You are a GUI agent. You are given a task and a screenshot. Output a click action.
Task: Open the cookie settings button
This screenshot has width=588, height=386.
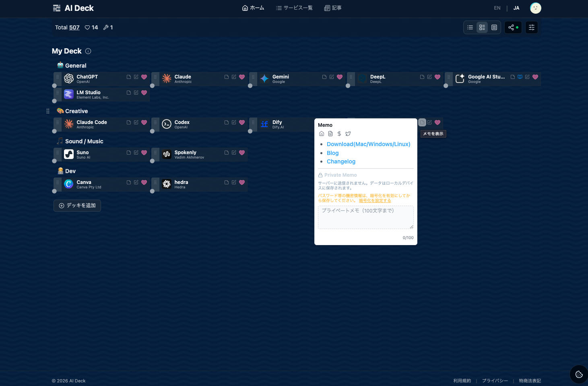tap(579, 374)
